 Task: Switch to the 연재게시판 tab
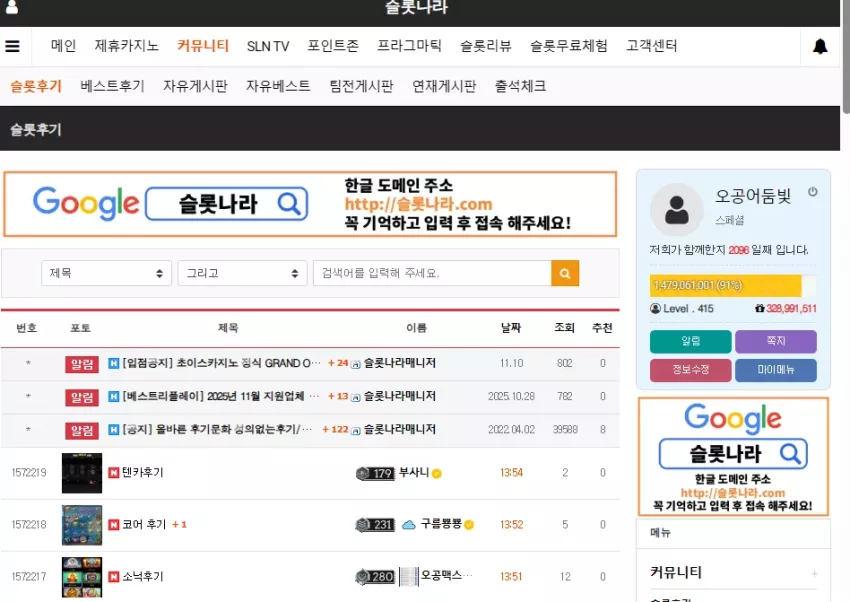click(444, 86)
